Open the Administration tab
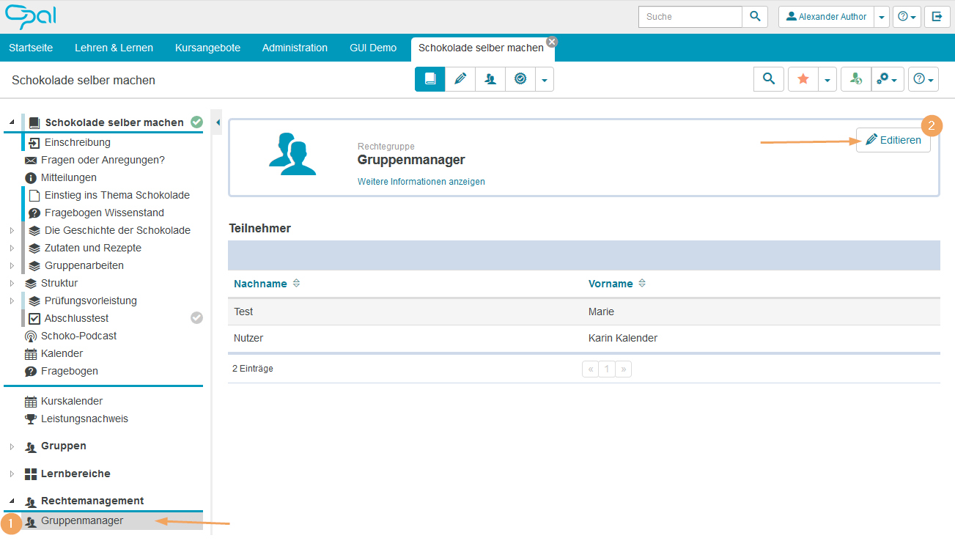The width and height of the screenshot is (955, 560). click(x=295, y=48)
